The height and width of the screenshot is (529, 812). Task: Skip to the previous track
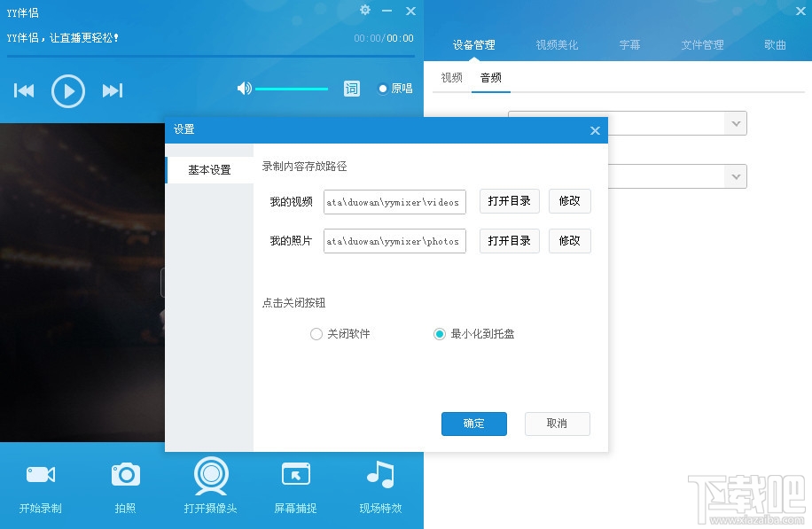coord(24,90)
